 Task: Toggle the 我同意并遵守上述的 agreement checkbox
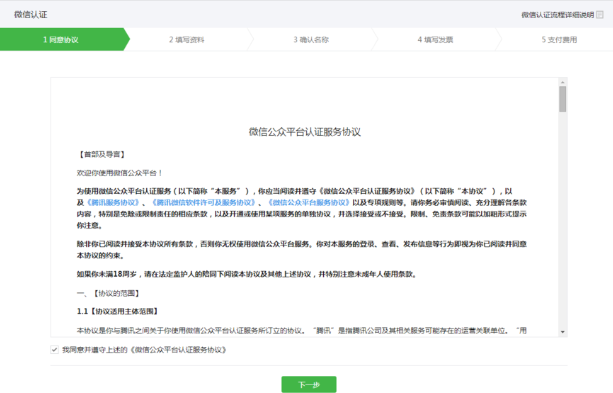click(54, 350)
